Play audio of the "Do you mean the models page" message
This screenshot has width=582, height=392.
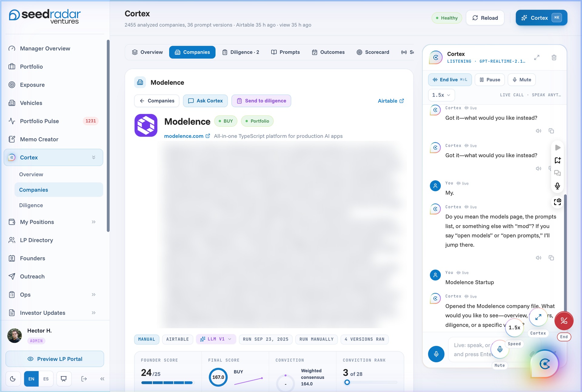tap(538, 258)
